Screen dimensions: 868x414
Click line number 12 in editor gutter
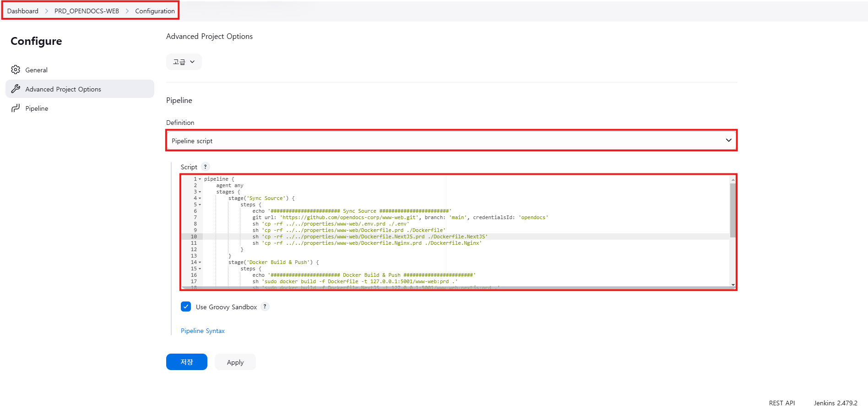click(x=194, y=250)
